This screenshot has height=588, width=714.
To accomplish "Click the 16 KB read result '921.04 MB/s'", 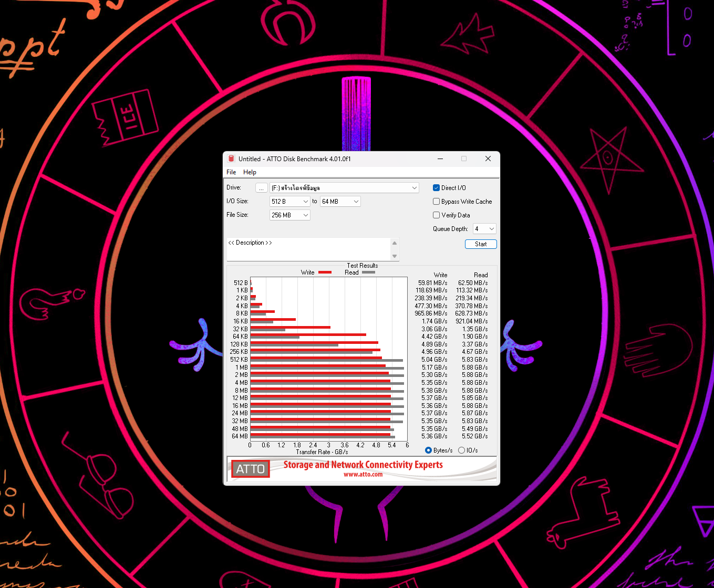I will click(x=472, y=321).
